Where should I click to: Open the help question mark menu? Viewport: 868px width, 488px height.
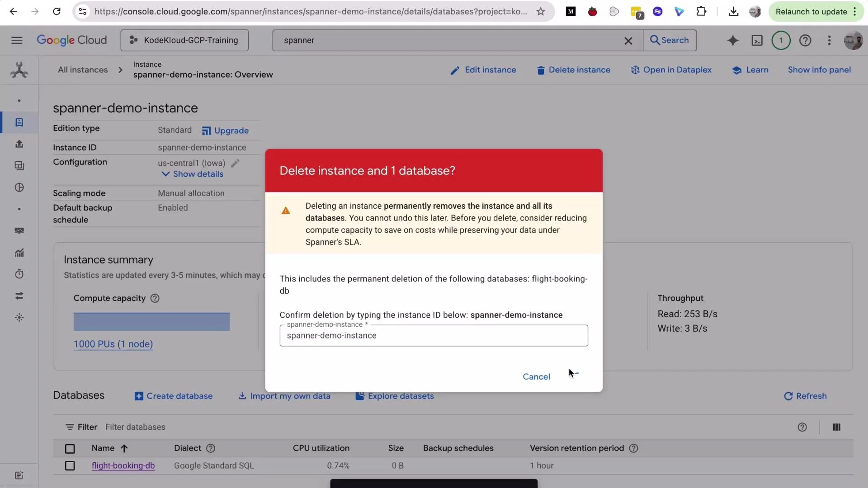pos(805,40)
